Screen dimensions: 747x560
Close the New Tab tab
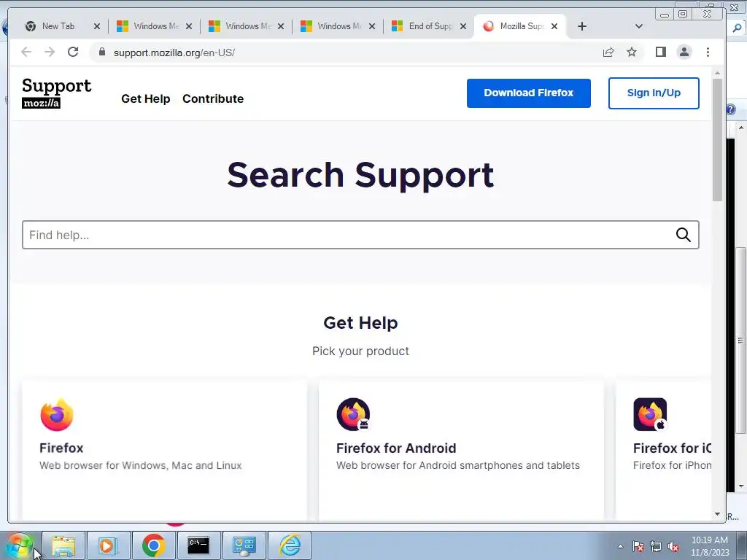click(x=97, y=26)
